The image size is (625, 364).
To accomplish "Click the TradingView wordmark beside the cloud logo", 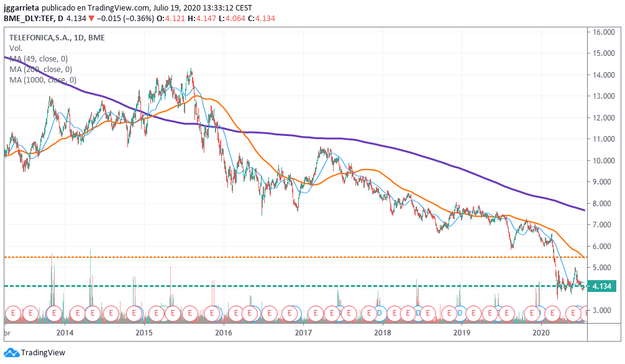I will (x=43, y=353).
